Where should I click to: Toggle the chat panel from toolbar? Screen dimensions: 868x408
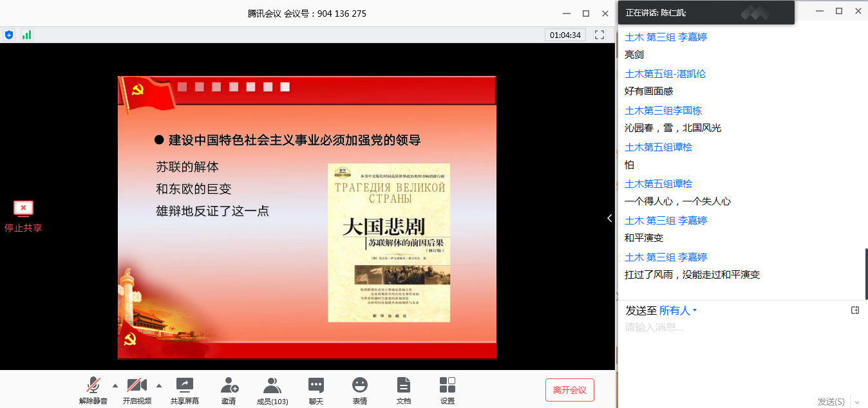[x=316, y=390]
